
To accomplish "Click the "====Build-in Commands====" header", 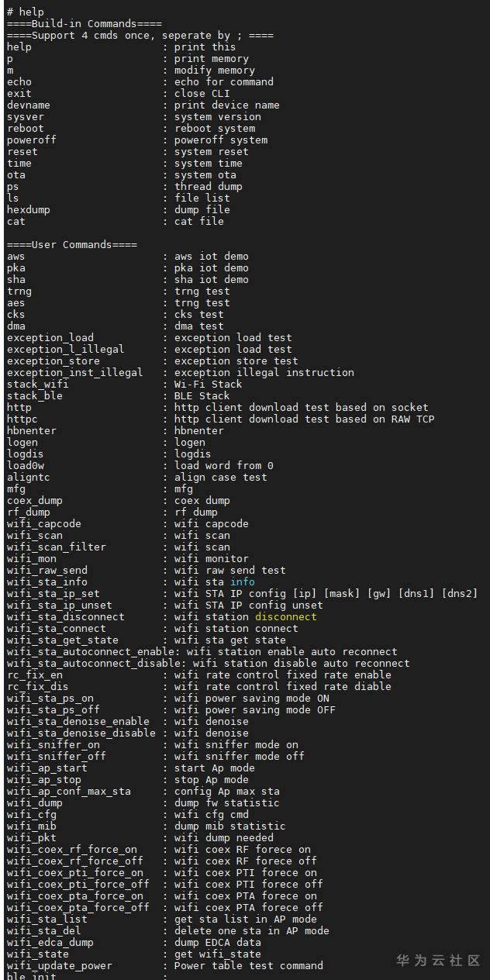I will click(x=84, y=23).
